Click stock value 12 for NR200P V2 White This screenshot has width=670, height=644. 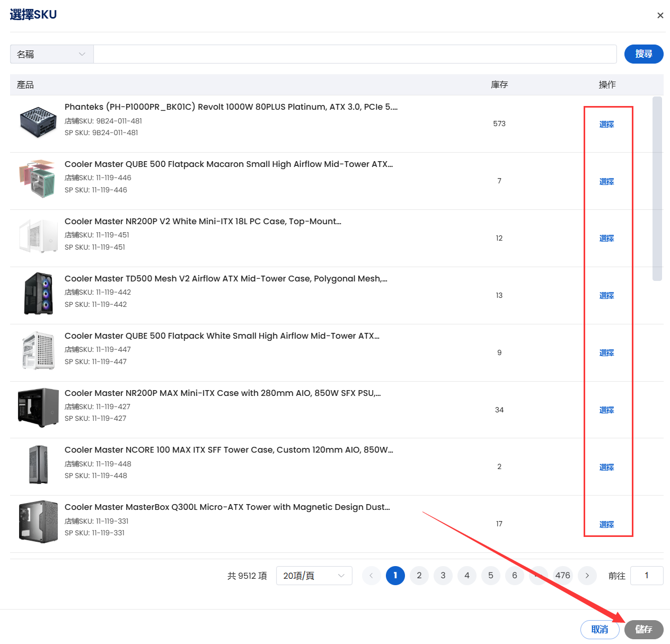[x=499, y=238]
